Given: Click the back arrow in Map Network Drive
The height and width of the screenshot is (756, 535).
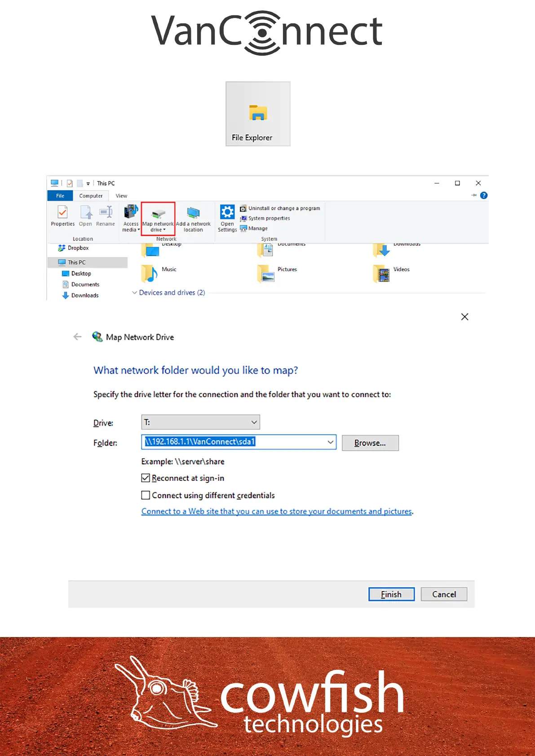Looking at the screenshot, I should point(77,337).
